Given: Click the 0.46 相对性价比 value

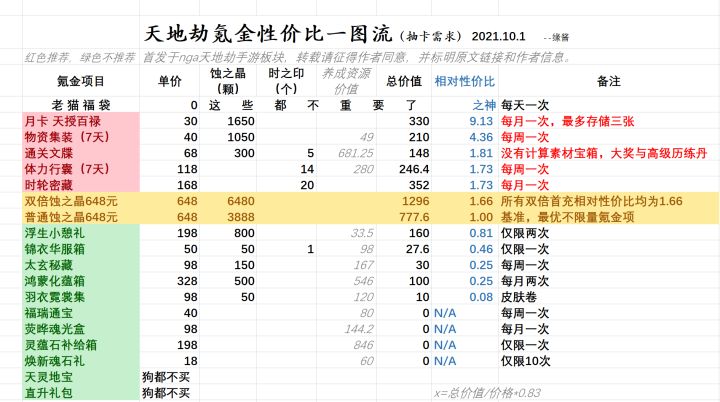Looking at the screenshot, I should [481, 249].
